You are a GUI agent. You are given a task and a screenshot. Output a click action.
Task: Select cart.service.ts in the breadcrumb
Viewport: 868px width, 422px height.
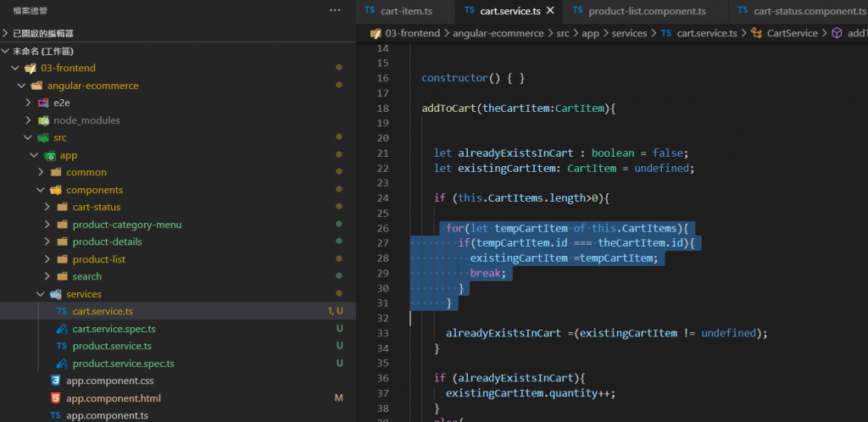(x=707, y=33)
